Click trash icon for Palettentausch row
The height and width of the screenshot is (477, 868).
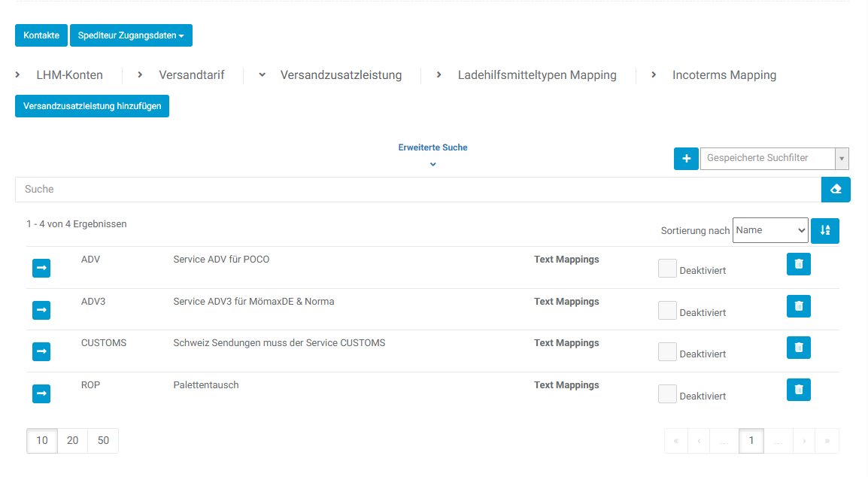pyautogui.click(x=798, y=390)
